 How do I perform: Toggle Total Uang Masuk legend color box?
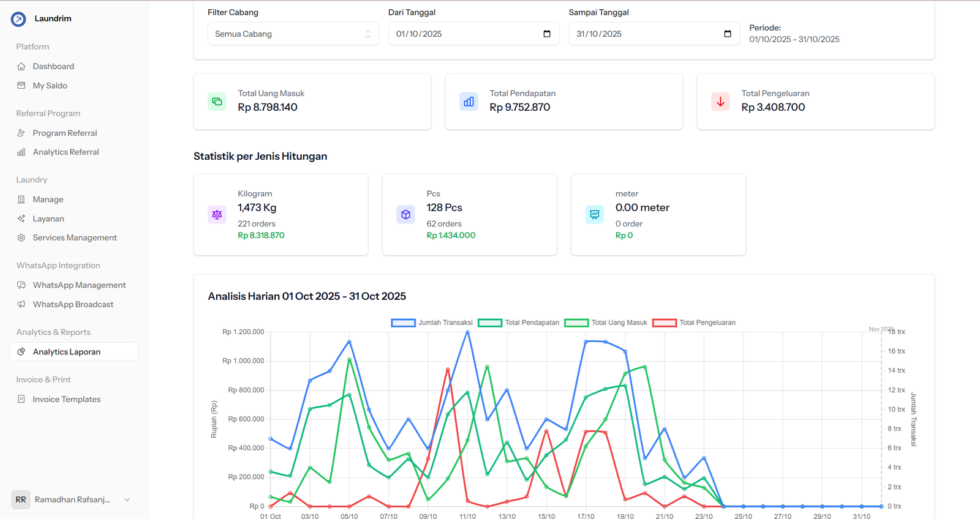click(576, 323)
